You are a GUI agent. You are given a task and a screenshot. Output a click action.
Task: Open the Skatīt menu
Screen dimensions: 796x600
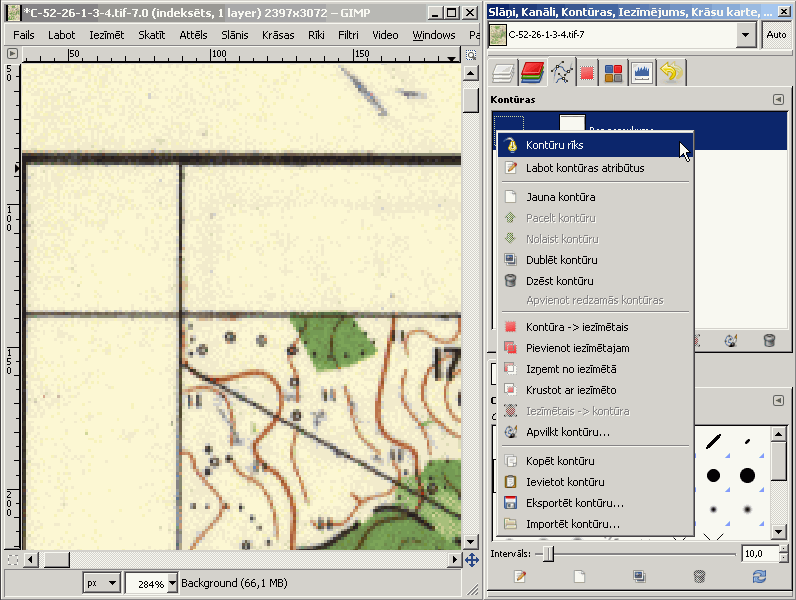[x=151, y=35]
